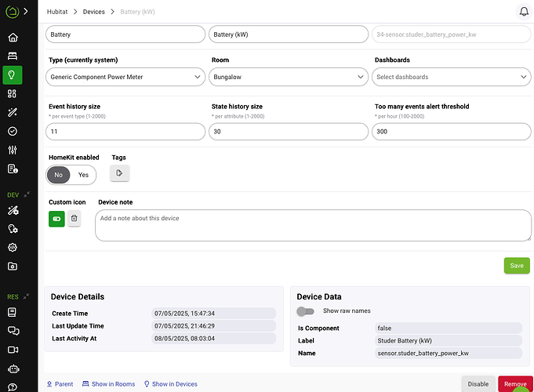Open the Hubitat logo home

tap(13, 12)
